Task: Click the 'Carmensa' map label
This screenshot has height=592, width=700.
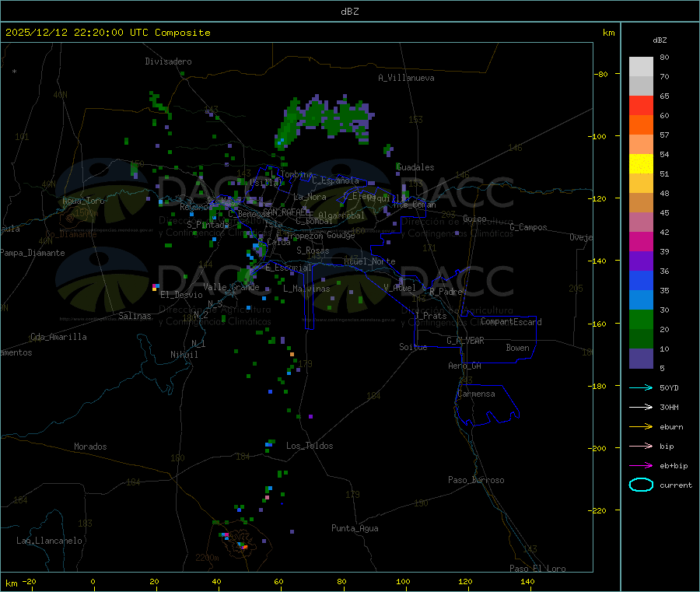Action: 476,394
